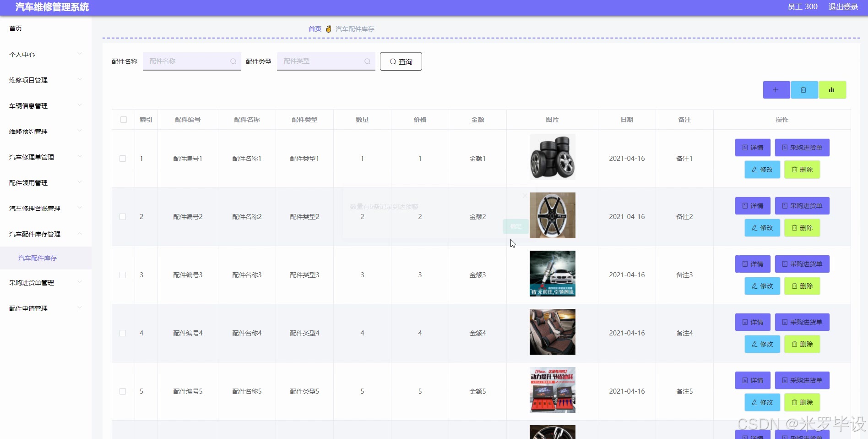
Task: Click 删除 for row 配件编号1
Action: [802, 170]
